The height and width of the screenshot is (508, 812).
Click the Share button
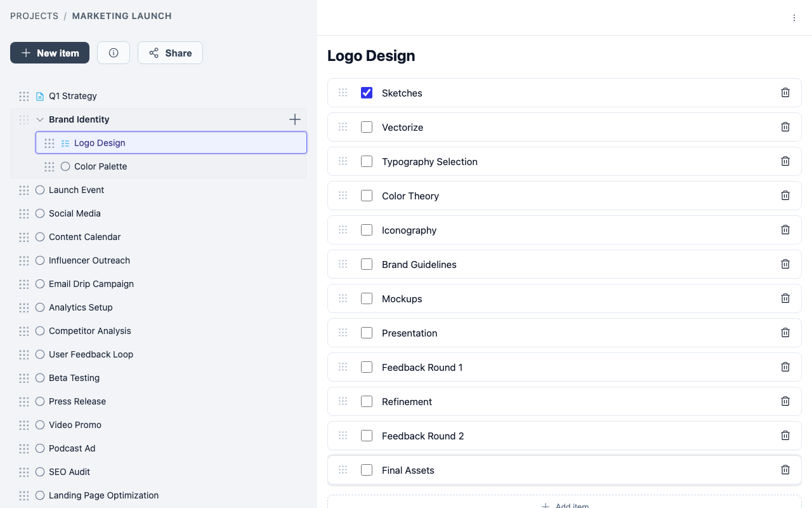tap(170, 53)
